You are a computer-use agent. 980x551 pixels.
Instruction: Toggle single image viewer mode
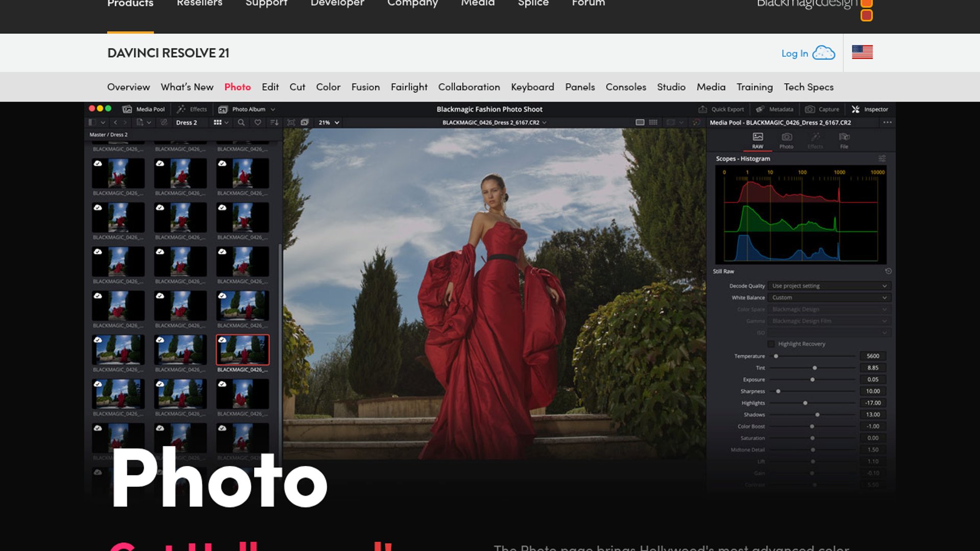[x=640, y=122]
